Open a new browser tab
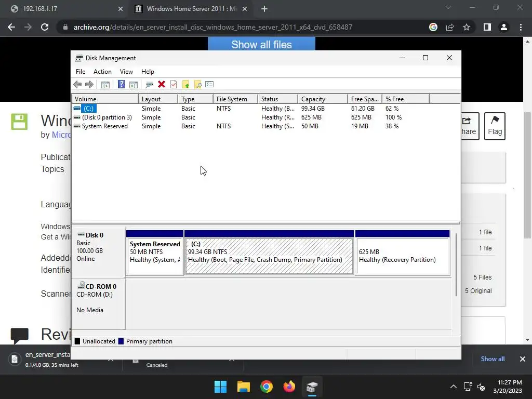 [x=264, y=9]
